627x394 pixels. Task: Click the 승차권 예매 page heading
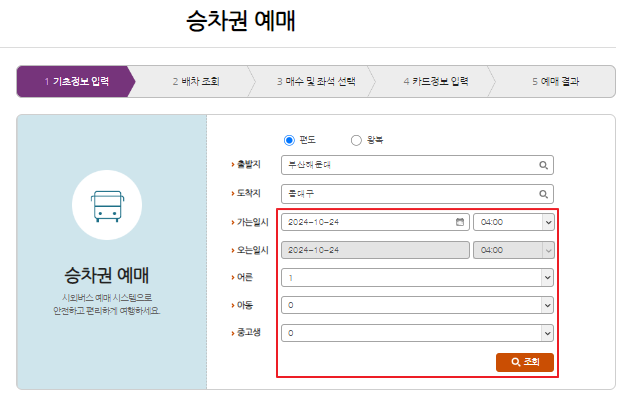(x=241, y=21)
